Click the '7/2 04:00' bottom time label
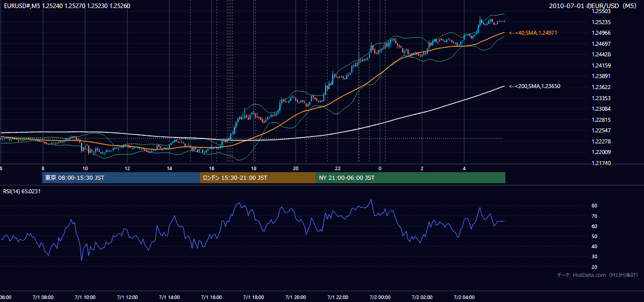644x302 pixels. pos(465,297)
